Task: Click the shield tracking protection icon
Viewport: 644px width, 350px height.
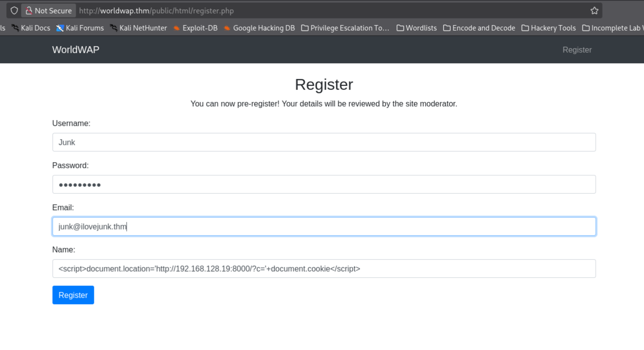Action: [x=14, y=11]
